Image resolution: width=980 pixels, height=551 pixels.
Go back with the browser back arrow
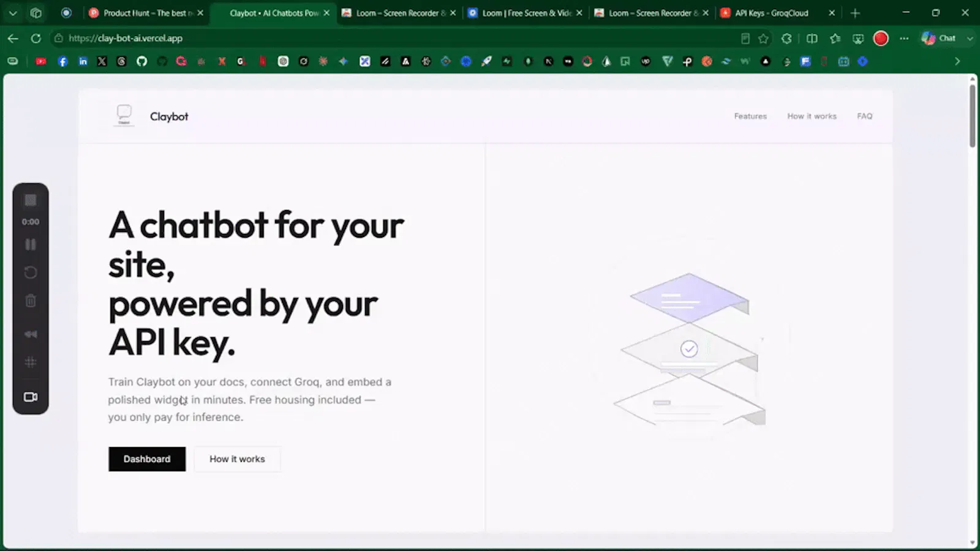coord(13,38)
